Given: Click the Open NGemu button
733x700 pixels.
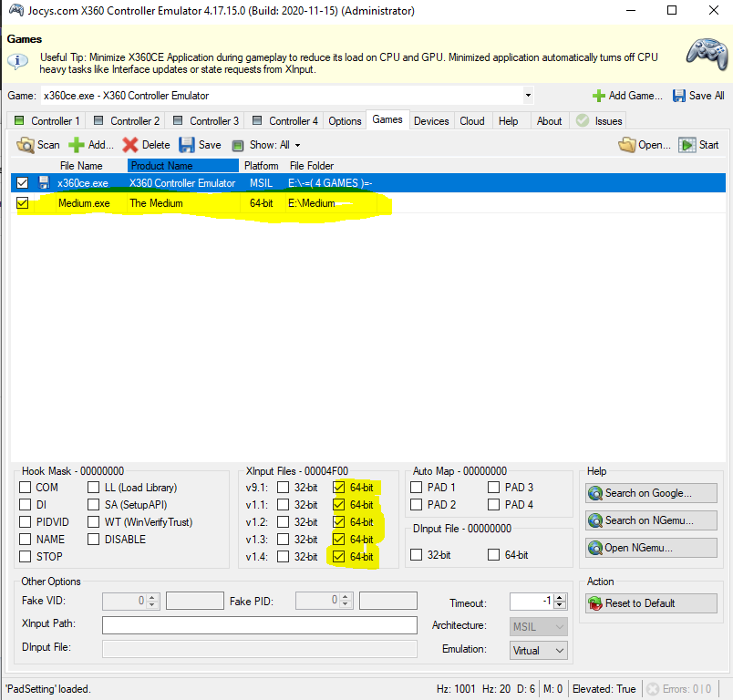Looking at the screenshot, I should [x=651, y=548].
